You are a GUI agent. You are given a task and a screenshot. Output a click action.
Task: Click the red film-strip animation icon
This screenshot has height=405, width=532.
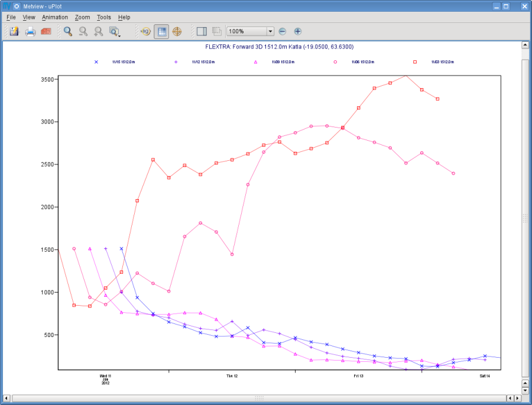point(46,31)
